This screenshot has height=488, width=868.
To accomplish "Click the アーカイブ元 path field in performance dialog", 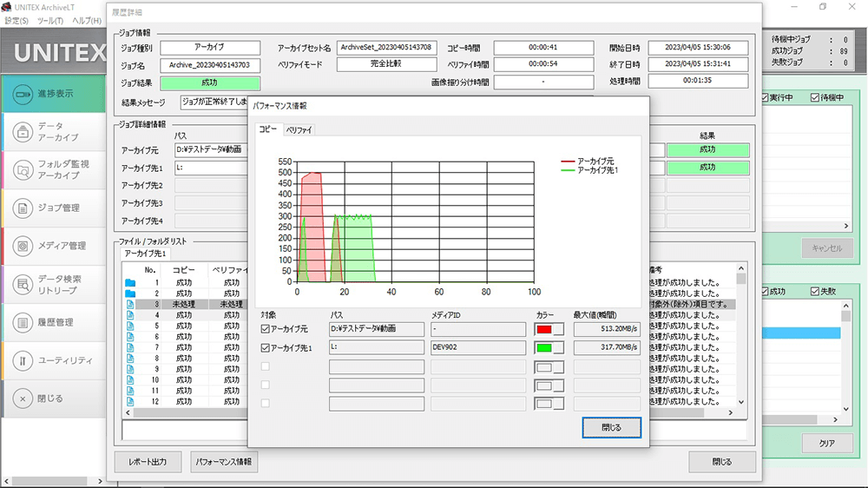I will [x=377, y=329].
